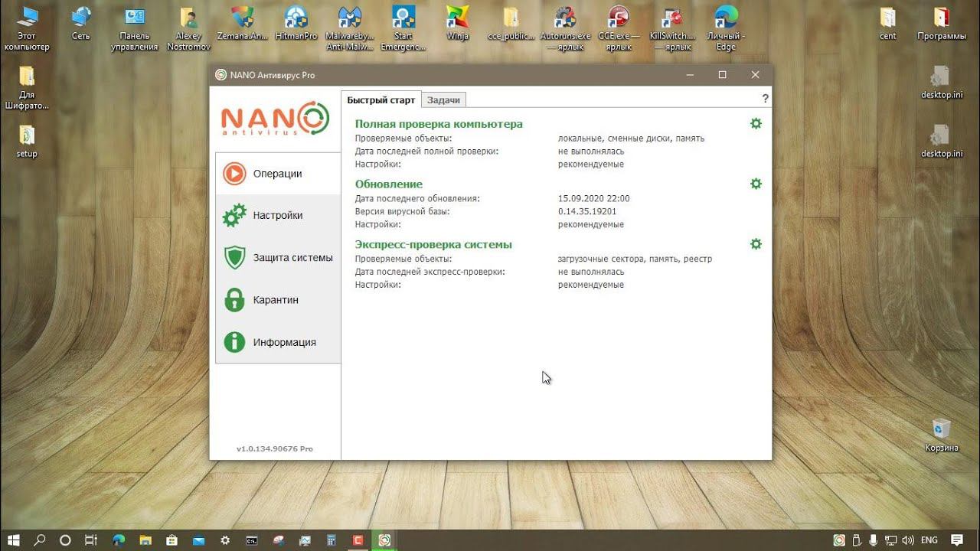Select the Autoruns.exe shortcut on desktop
This screenshot has height=551, width=980.
tap(566, 29)
